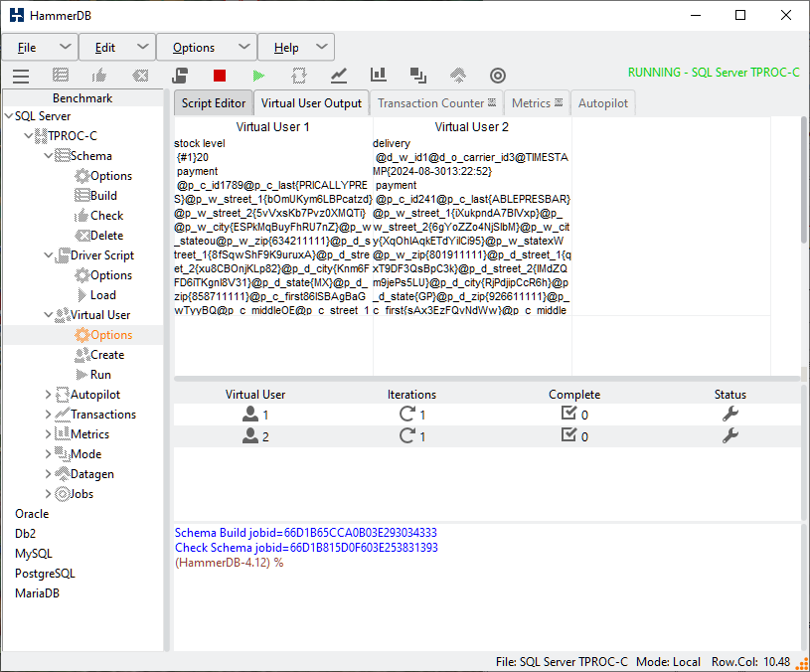This screenshot has height=672, width=810.
Task: Expand the Autopilot tree node
Action: 48,395
